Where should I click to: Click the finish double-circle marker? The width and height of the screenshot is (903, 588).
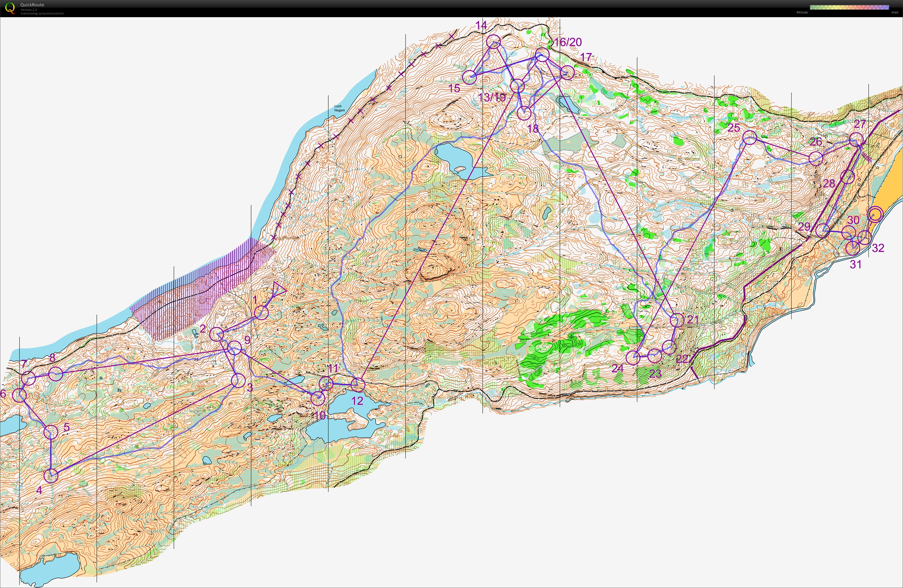tap(876, 214)
